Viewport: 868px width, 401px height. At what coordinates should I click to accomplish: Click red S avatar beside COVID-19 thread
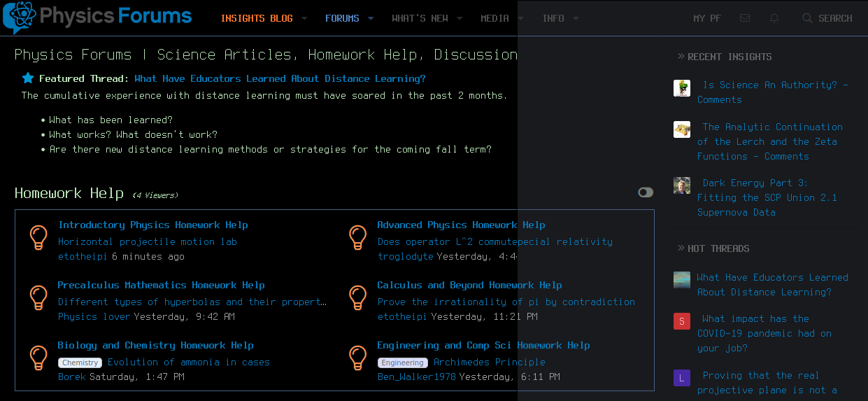[682, 321]
